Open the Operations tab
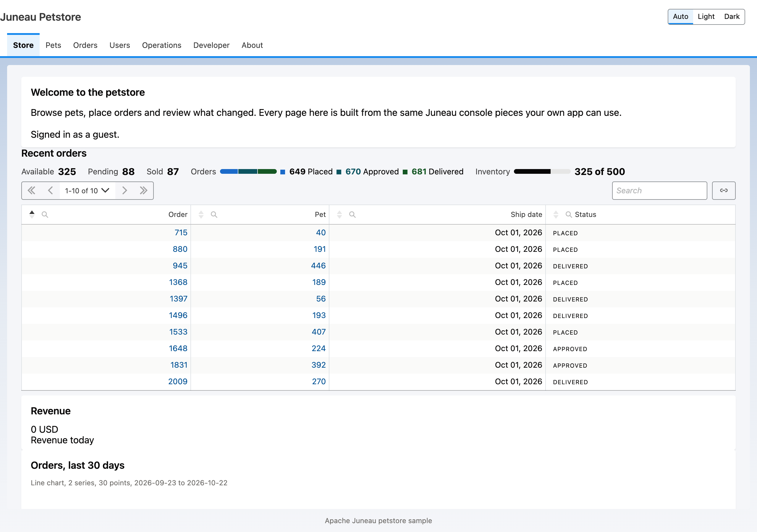757x532 pixels. click(x=161, y=45)
